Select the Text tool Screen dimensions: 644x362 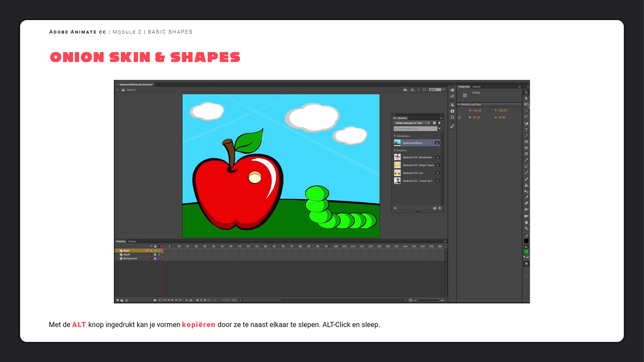(x=526, y=130)
